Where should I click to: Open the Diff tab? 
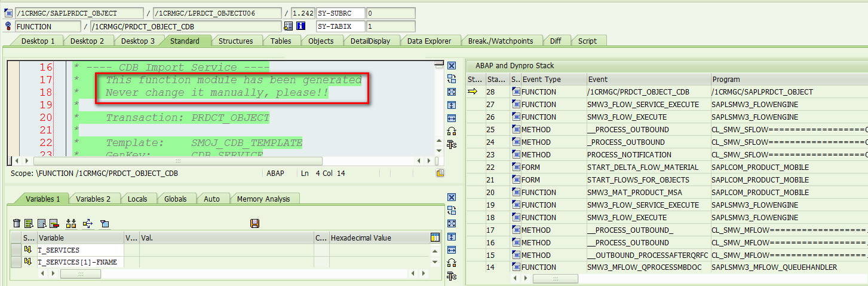[x=556, y=41]
